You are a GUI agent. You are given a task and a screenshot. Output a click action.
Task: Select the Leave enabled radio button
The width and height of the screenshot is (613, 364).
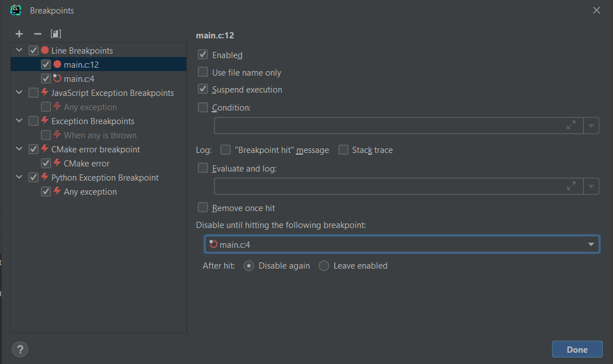[x=324, y=266]
